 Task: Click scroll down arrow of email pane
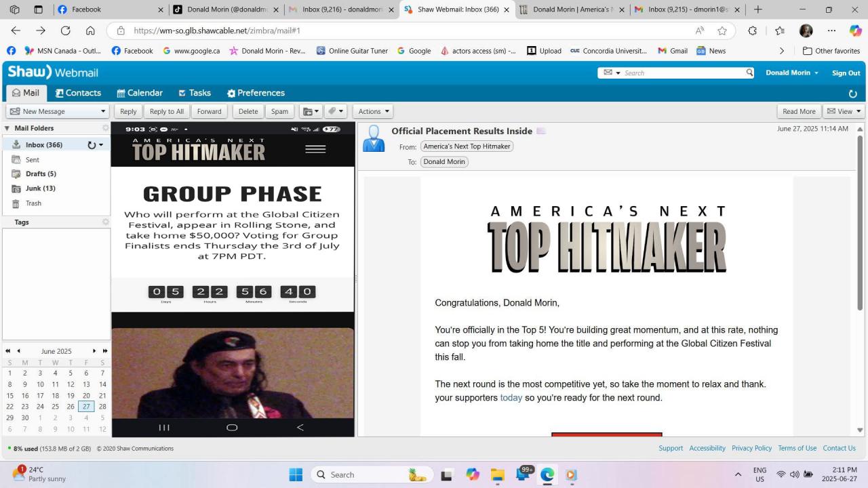[861, 430]
